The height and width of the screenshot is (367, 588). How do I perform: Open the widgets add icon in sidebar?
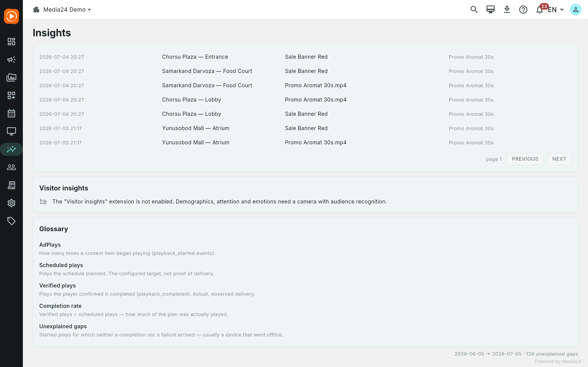click(x=11, y=95)
